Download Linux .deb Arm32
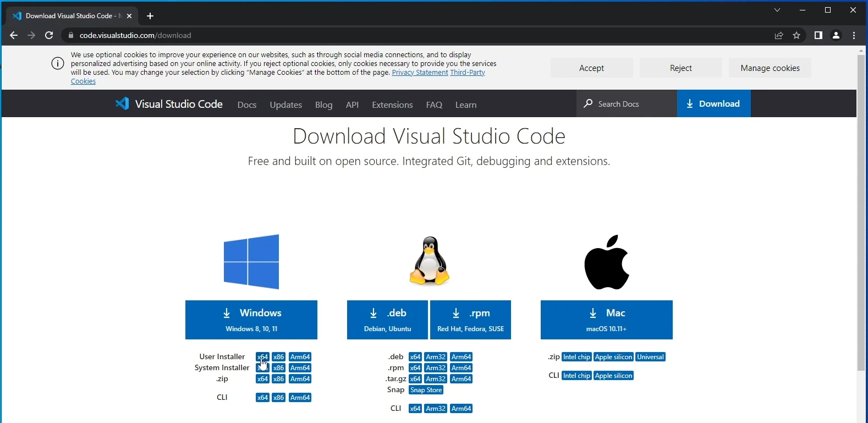Image resolution: width=868 pixels, height=423 pixels. 436,357
